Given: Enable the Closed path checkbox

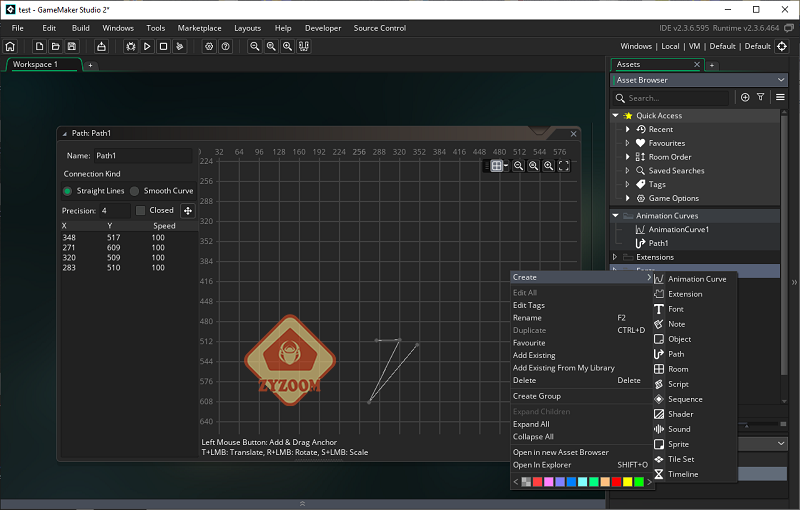Looking at the screenshot, I should (x=140, y=211).
